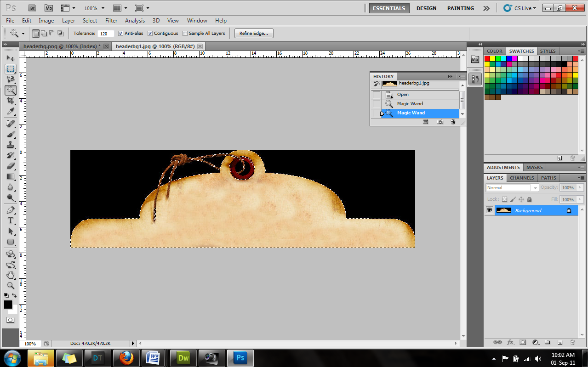
Task: Click the Refine Edge button
Action: [254, 34]
